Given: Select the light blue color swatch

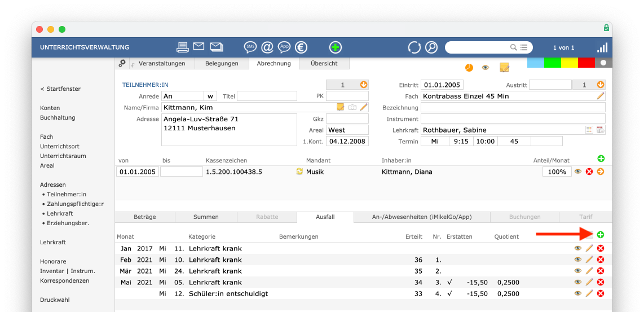Looking at the screenshot, I should coord(536,63).
